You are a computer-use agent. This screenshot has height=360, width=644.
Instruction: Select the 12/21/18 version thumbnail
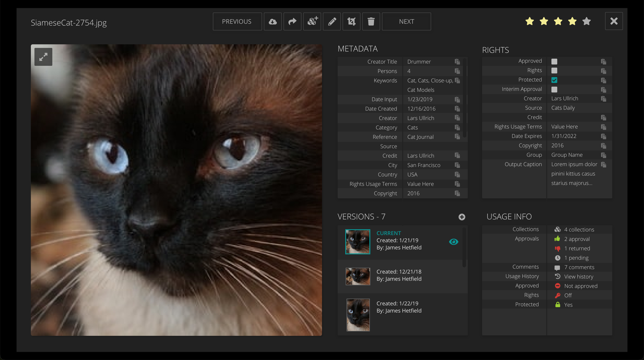click(x=358, y=276)
